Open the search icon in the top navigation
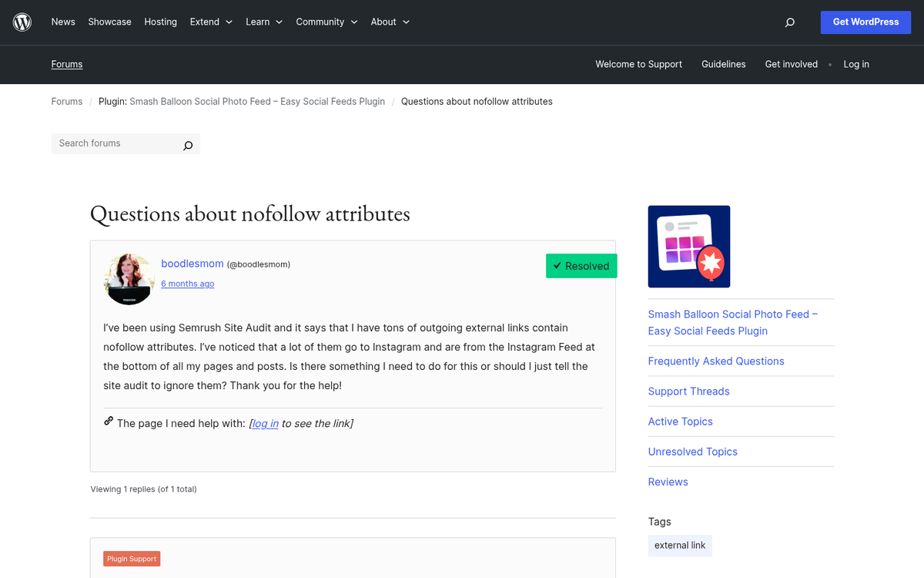The image size is (924, 578). tap(789, 22)
